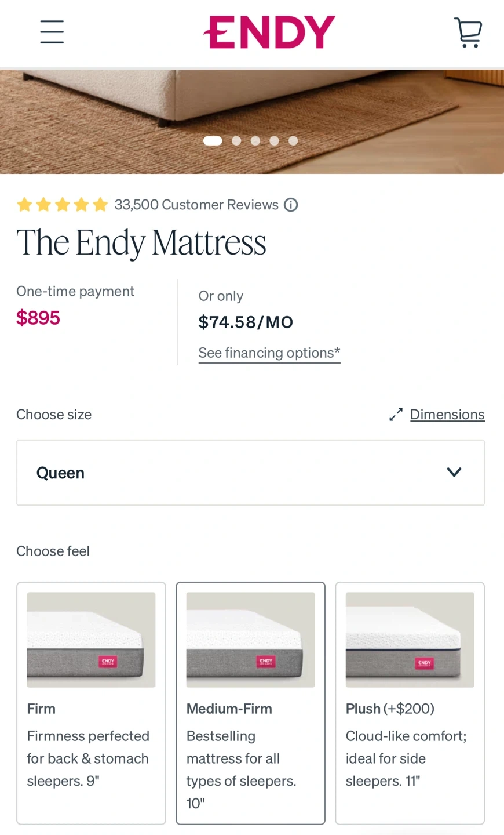This screenshot has height=835, width=504.
Task: Open the hamburger navigation menu
Action: click(52, 32)
